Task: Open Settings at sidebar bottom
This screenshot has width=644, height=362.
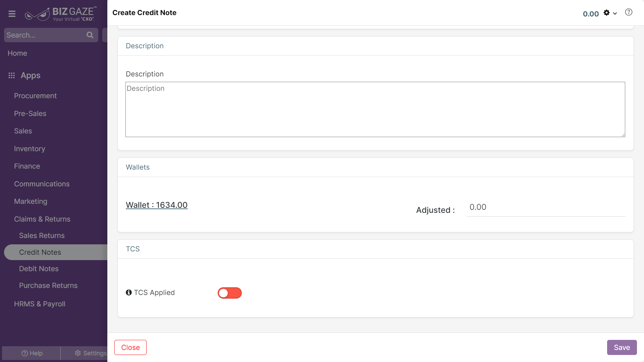Action: (x=91, y=353)
